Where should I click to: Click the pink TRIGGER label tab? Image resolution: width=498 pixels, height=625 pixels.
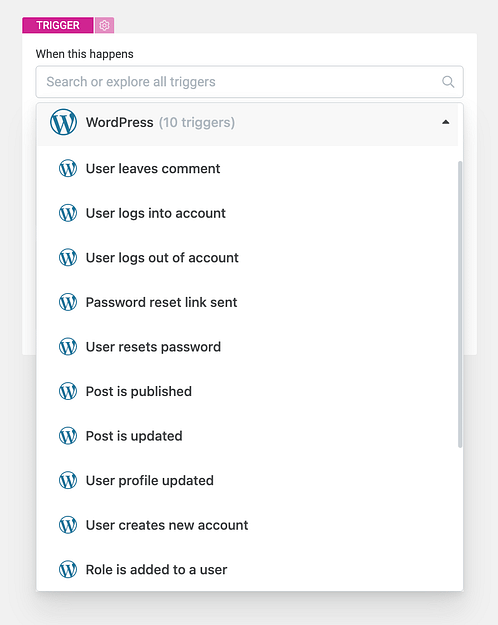(x=58, y=25)
